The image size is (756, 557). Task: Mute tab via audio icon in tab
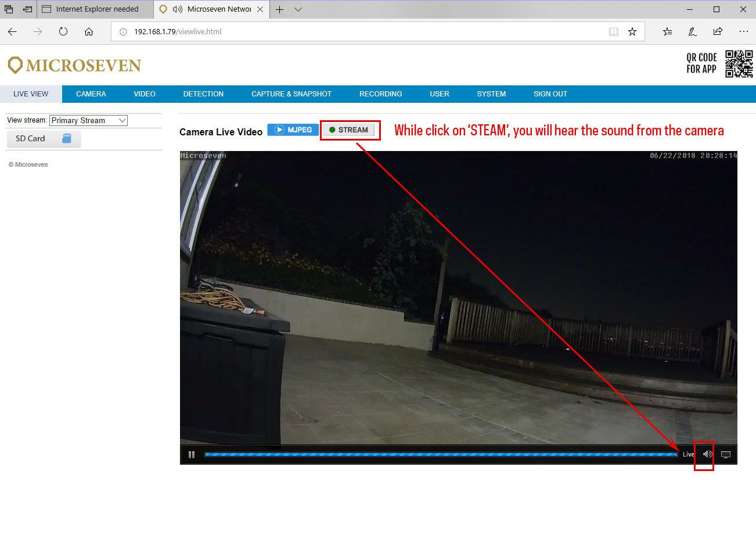pyautogui.click(x=178, y=9)
